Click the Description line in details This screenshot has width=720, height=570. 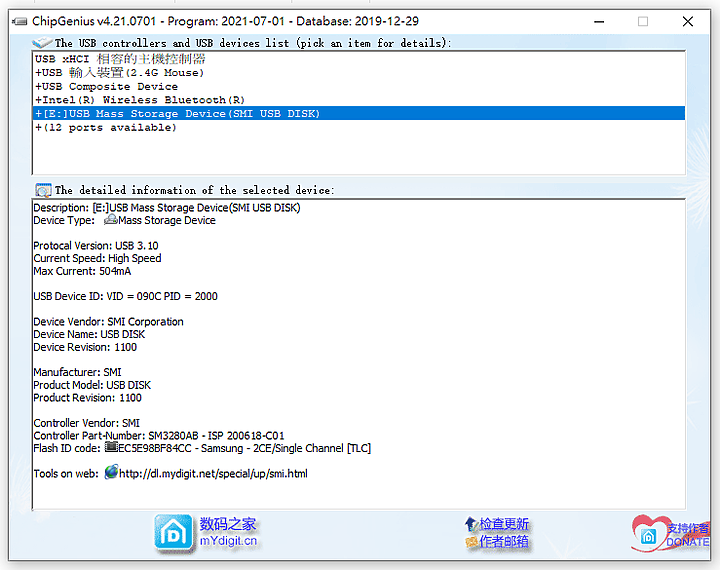point(167,208)
